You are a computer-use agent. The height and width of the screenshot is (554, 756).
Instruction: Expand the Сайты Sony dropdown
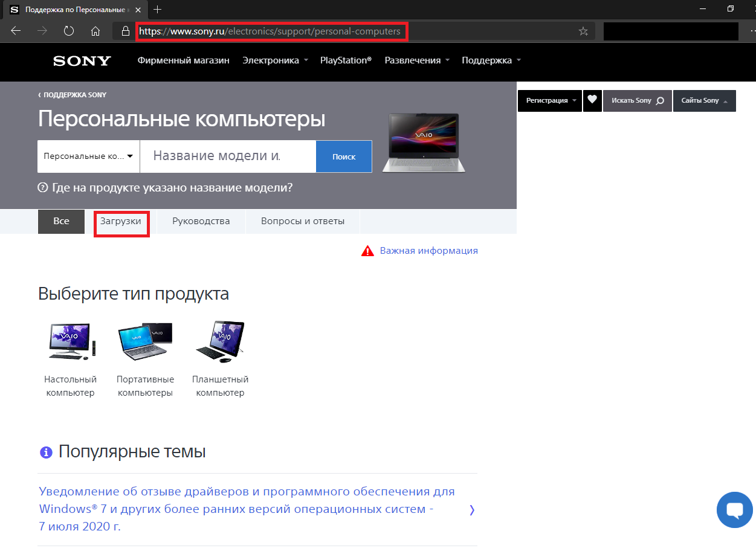click(705, 100)
